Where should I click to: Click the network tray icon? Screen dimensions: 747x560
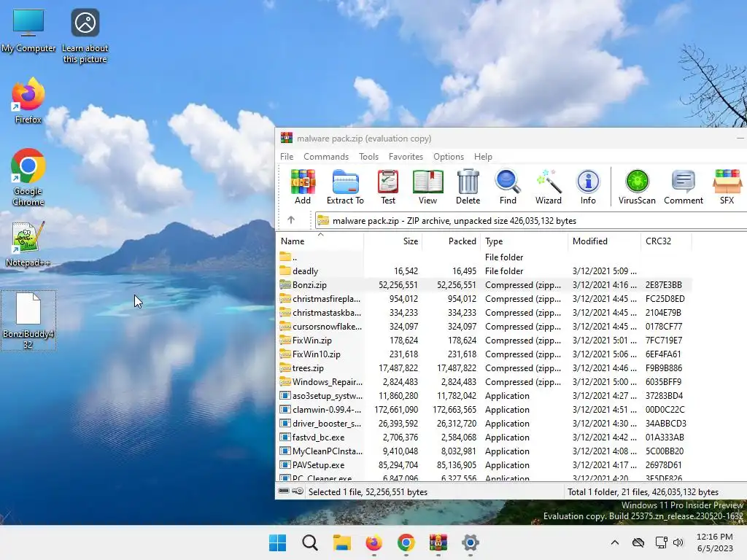tap(661, 542)
